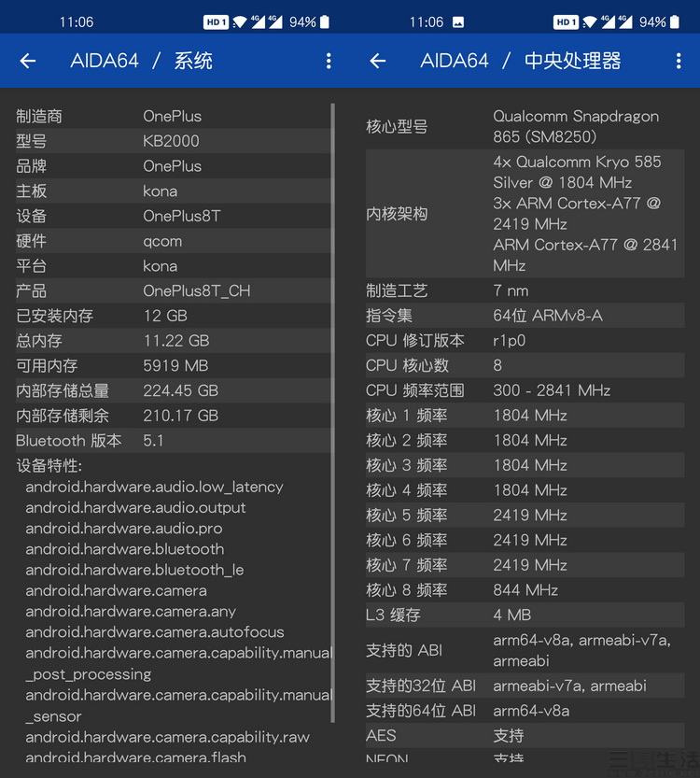Select the 支持的64位 ABI row
The height and width of the screenshot is (778, 700).
(525, 711)
